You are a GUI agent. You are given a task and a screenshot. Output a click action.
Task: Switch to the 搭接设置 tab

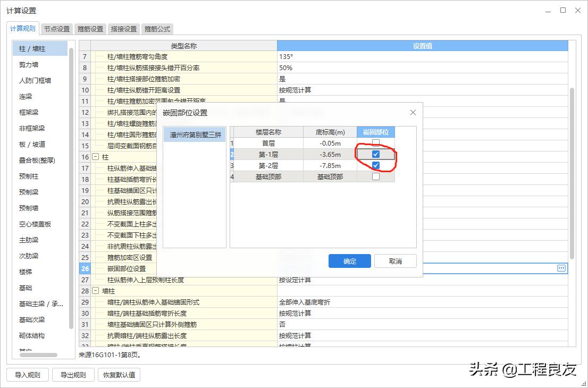click(x=123, y=29)
